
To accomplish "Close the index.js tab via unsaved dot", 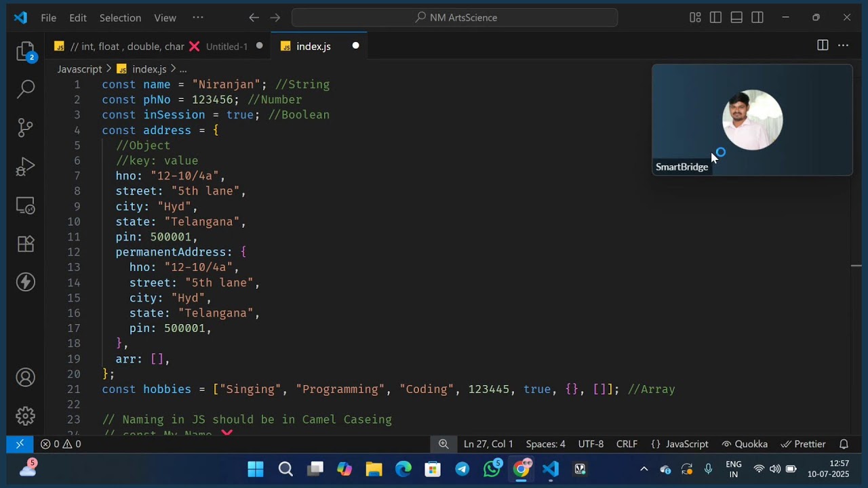I will click(x=355, y=46).
